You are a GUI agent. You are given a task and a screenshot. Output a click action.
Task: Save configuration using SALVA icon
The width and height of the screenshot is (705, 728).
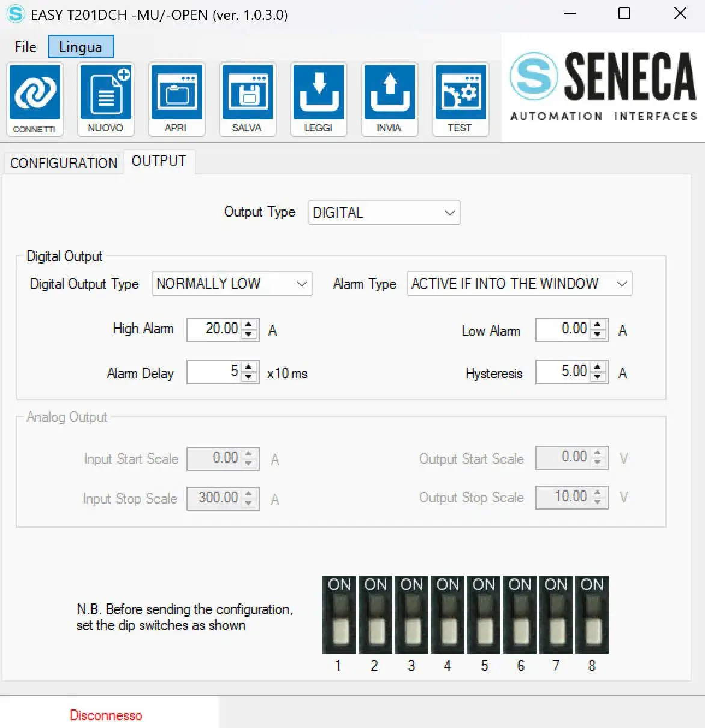(248, 99)
